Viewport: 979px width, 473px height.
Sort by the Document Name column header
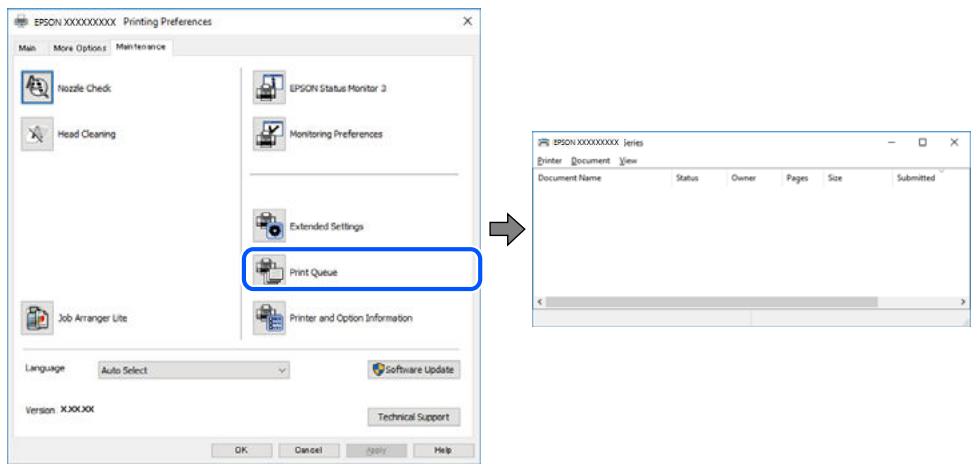pyautogui.click(x=603, y=178)
